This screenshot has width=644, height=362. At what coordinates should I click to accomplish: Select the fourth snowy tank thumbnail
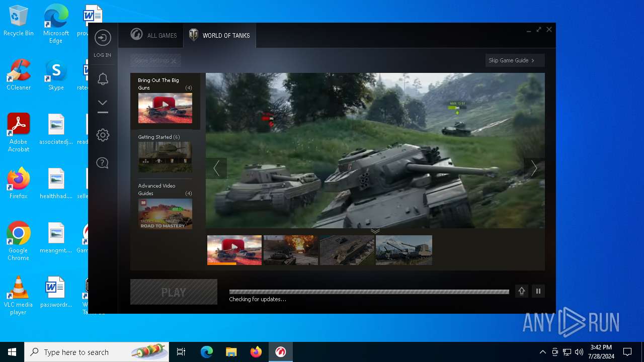tap(404, 250)
